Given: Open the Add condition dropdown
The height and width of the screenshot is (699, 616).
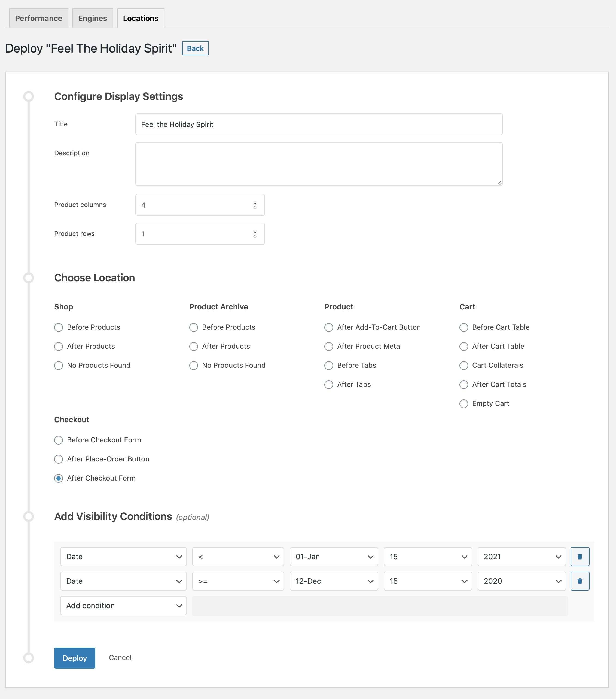Looking at the screenshot, I should (123, 606).
